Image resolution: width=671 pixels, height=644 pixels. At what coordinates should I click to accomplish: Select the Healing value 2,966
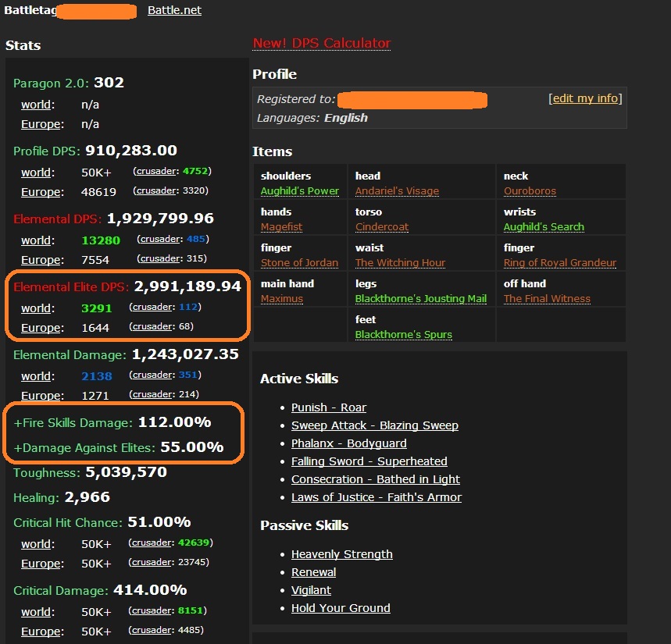[87, 497]
